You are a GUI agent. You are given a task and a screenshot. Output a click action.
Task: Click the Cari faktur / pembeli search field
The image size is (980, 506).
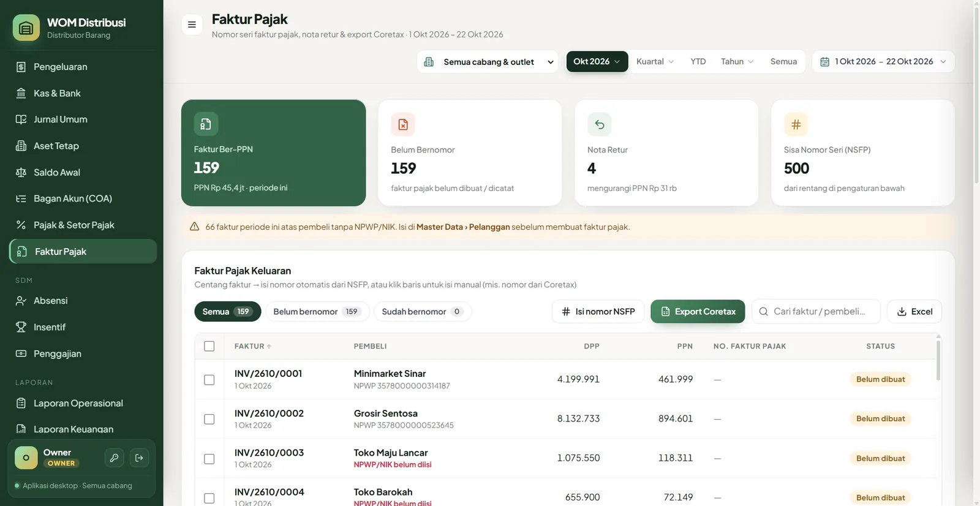(816, 311)
